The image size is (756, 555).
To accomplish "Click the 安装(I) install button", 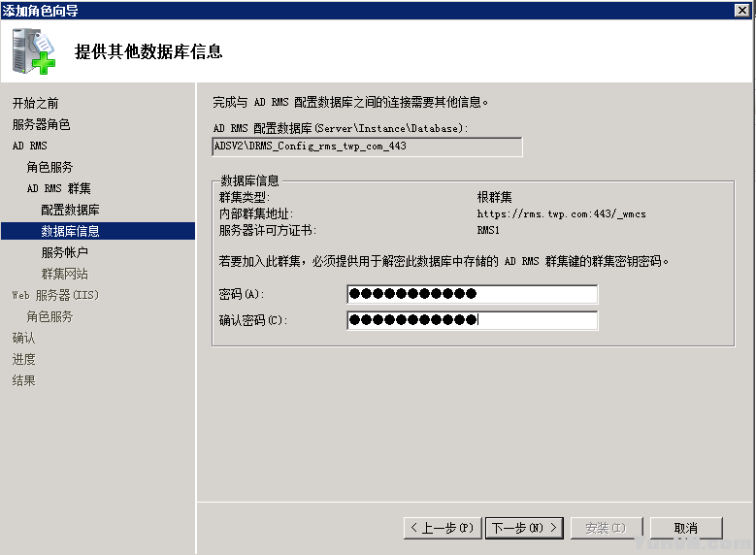I will (607, 528).
